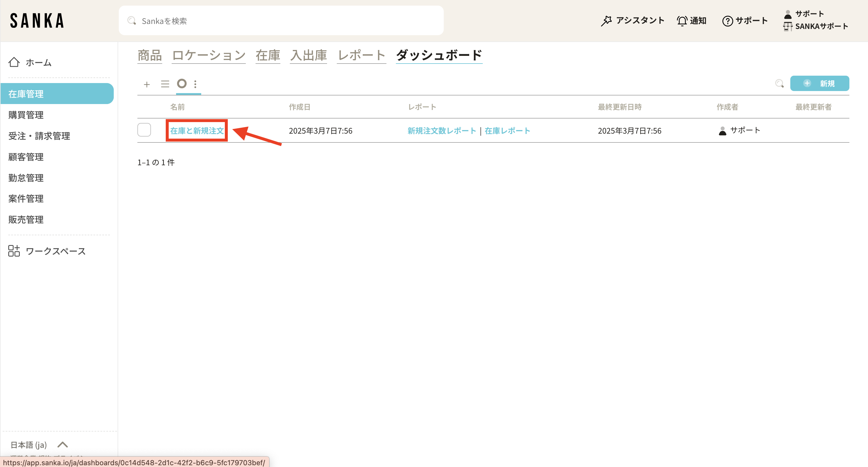The image size is (868, 467).
Task: Switch to the 入出庫 tab
Action: pos(308,55)
